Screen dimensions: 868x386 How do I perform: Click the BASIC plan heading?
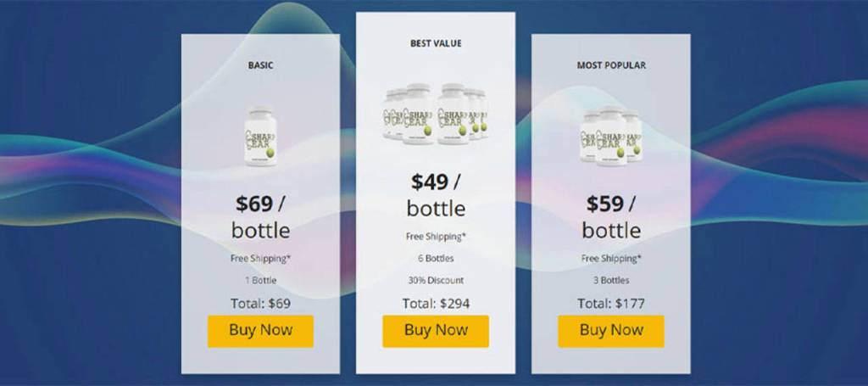point(260,64)
